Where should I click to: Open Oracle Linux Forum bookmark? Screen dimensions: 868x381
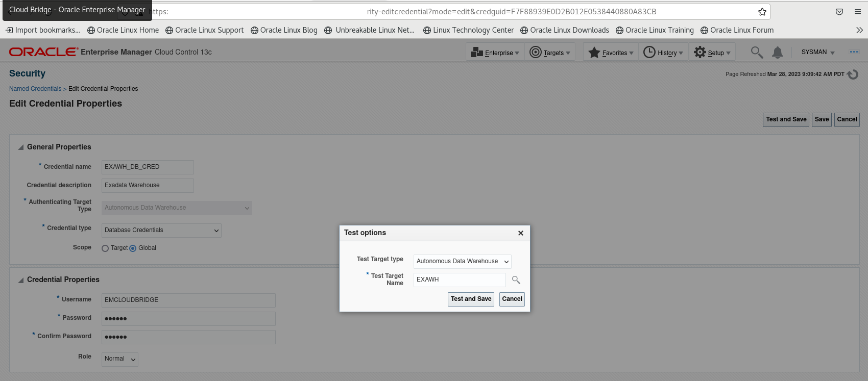737,30
